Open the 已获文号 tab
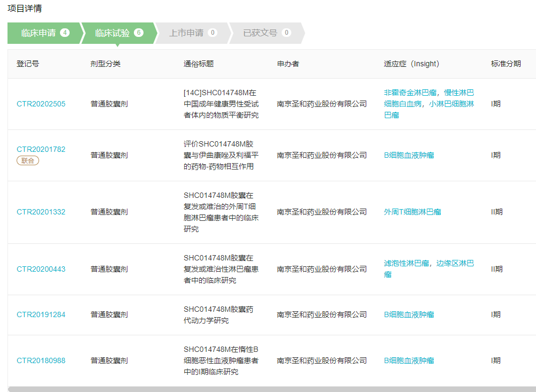 coord(267,33)
